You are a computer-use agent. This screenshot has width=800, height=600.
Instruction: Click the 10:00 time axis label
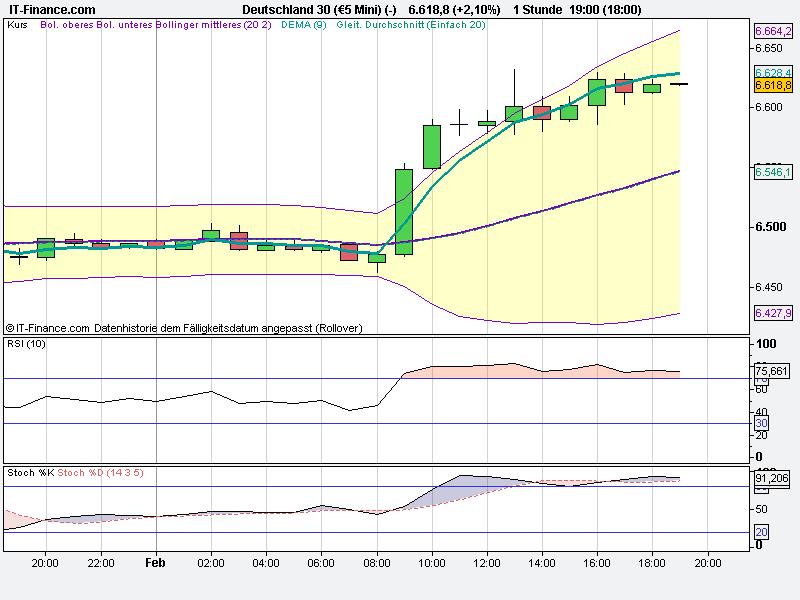(x=434, y=562)
